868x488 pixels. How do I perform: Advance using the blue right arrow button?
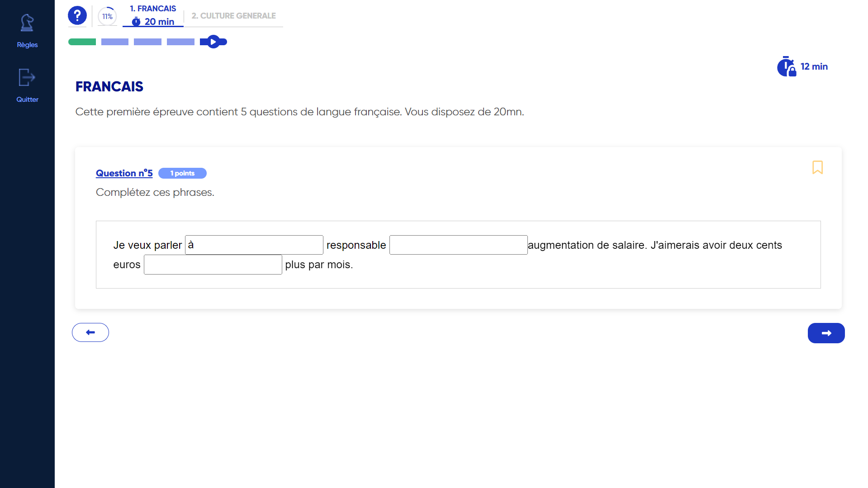pyautogui.click(x=826, y=333)
